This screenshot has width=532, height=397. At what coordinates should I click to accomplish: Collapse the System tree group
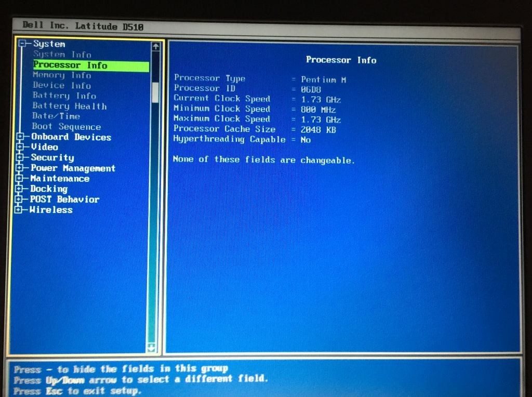(23, 44)
